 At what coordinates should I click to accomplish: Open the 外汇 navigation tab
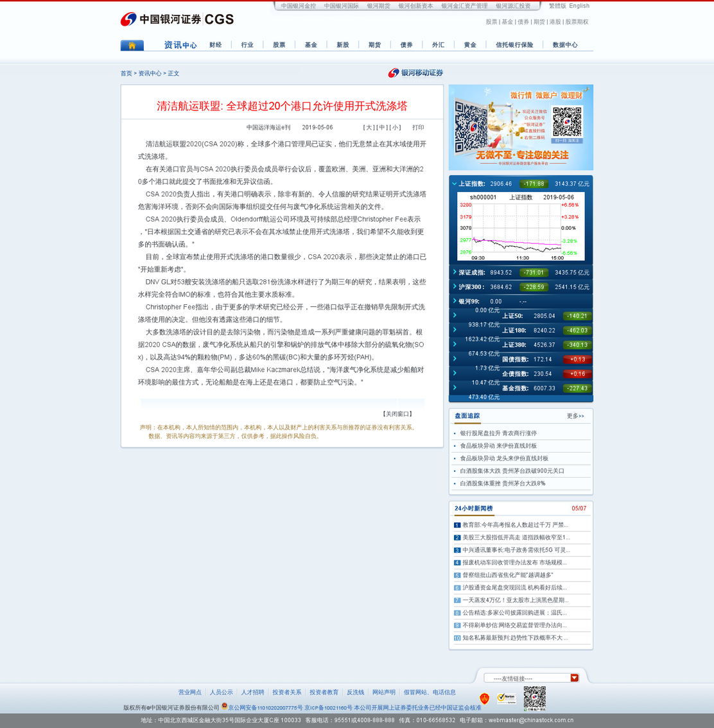439,45
